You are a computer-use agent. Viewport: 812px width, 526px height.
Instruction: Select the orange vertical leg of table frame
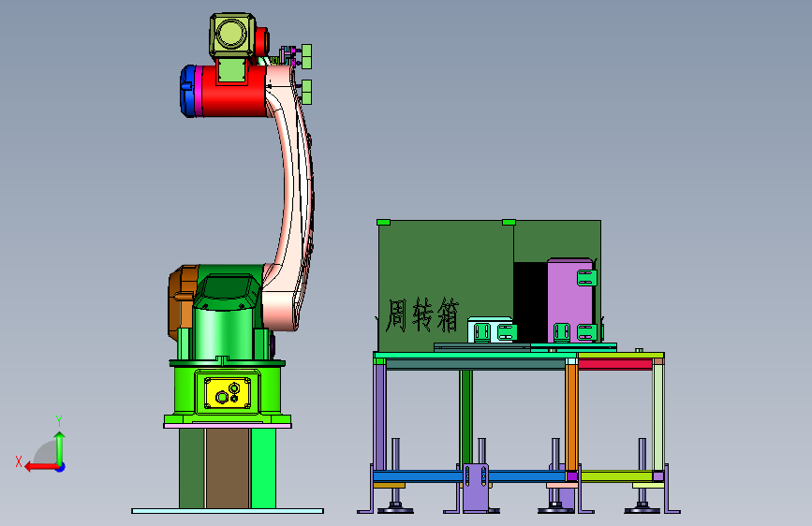tap(571, 417)
